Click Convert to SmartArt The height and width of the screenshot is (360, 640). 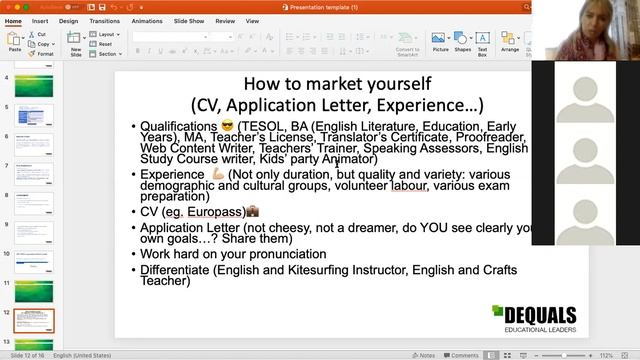[x=407, y=44]
